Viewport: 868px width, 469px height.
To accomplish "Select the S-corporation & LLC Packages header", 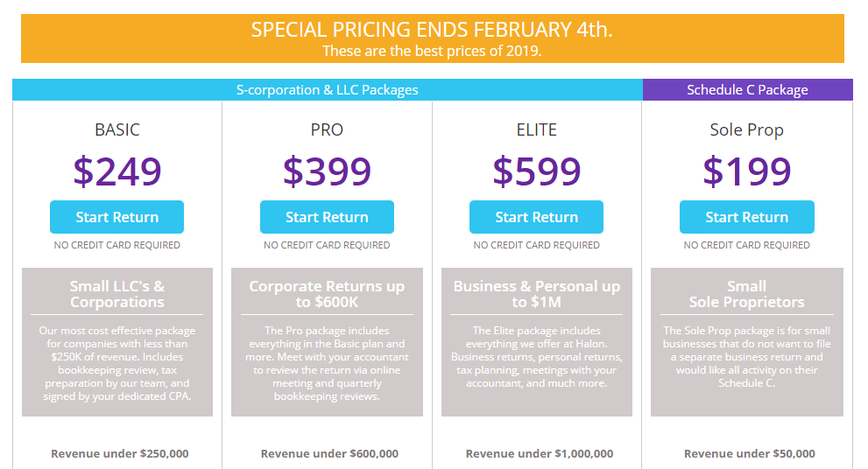I will point(328,89).
